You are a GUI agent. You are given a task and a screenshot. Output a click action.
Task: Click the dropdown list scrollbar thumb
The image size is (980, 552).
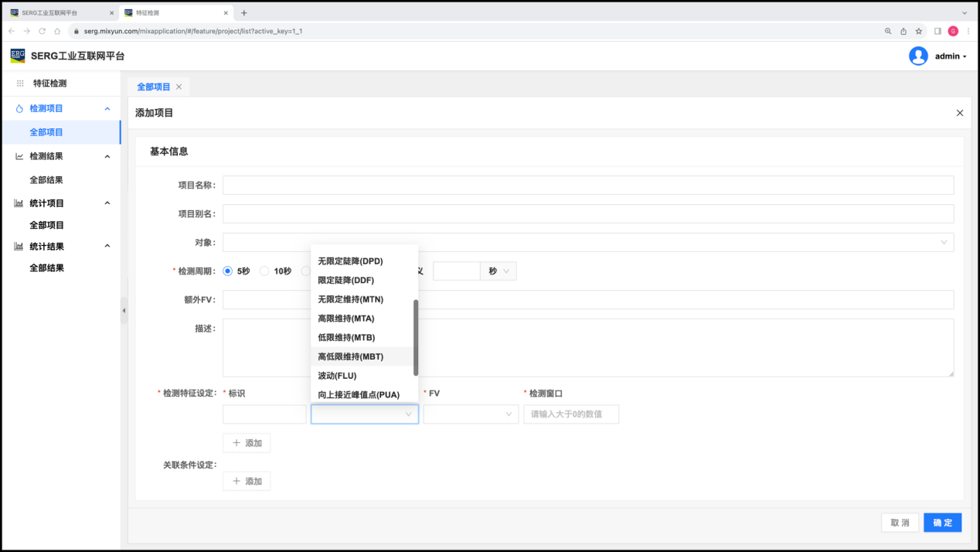tap(416, 337)
